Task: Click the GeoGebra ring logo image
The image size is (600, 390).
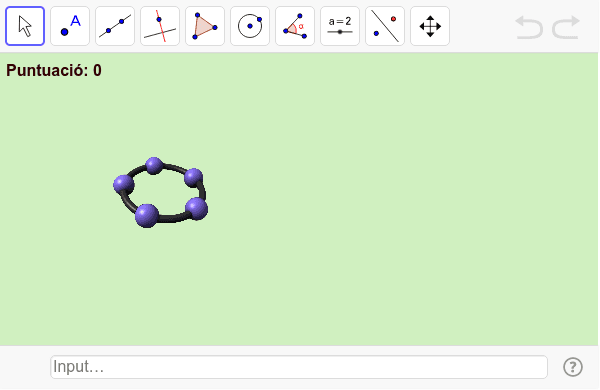Action: point(161,193)
